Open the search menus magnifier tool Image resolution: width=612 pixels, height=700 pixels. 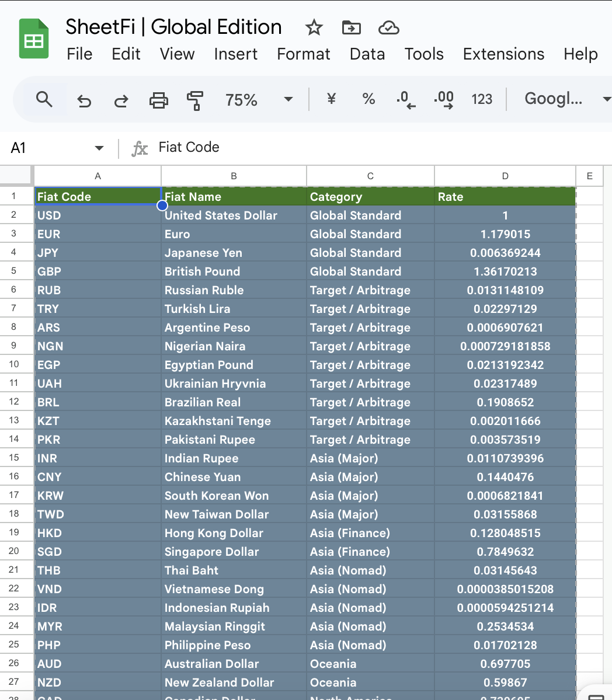coord(44,99)
